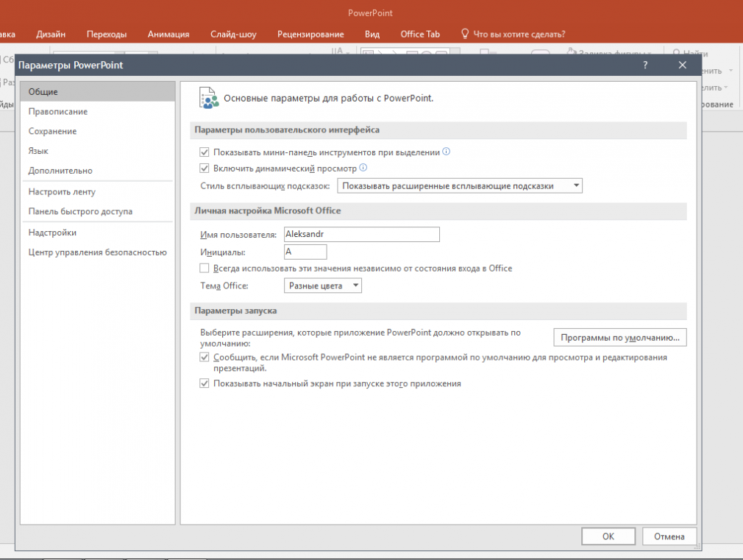Viewport: 743px width, 560px height.
Task: Click the lightbulb Tell Me icon
Action: coord(465,34)
